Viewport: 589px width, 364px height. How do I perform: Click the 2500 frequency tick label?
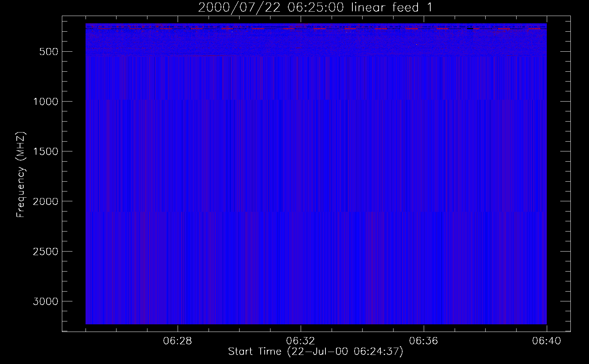[46, 252]
